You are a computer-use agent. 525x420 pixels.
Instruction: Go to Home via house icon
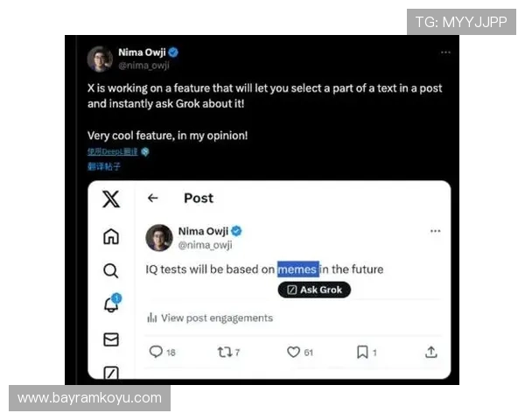coord(111,236)
